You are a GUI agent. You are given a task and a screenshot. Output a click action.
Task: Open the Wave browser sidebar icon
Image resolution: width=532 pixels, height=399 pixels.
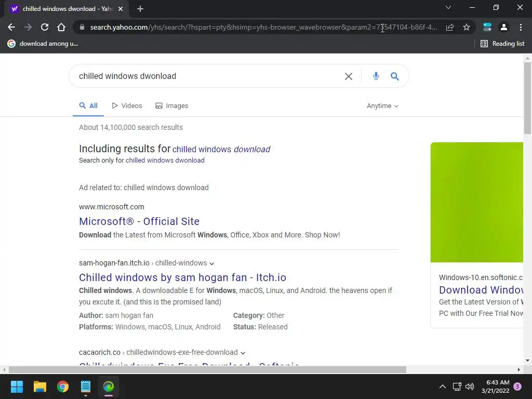point(487,27)
